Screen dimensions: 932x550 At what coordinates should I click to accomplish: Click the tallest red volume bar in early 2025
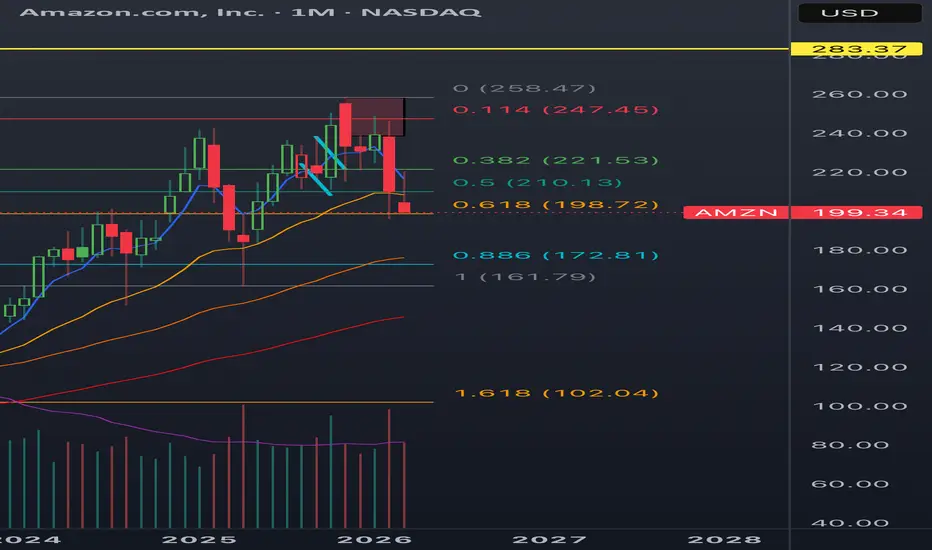(243, 466)
